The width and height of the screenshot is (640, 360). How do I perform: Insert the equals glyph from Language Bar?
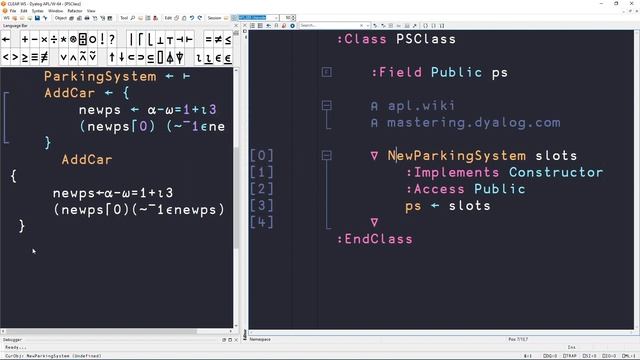208,40
